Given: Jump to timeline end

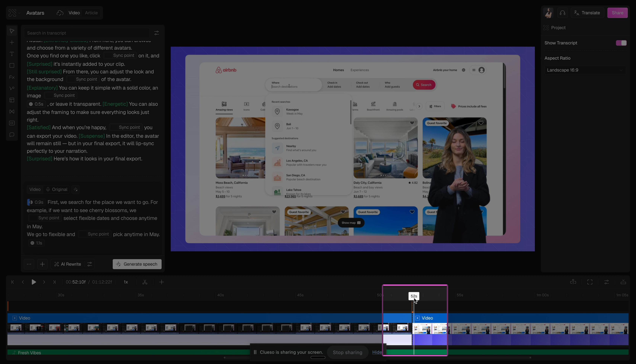Looking at the screenshot, I should (x=54, y=282).
